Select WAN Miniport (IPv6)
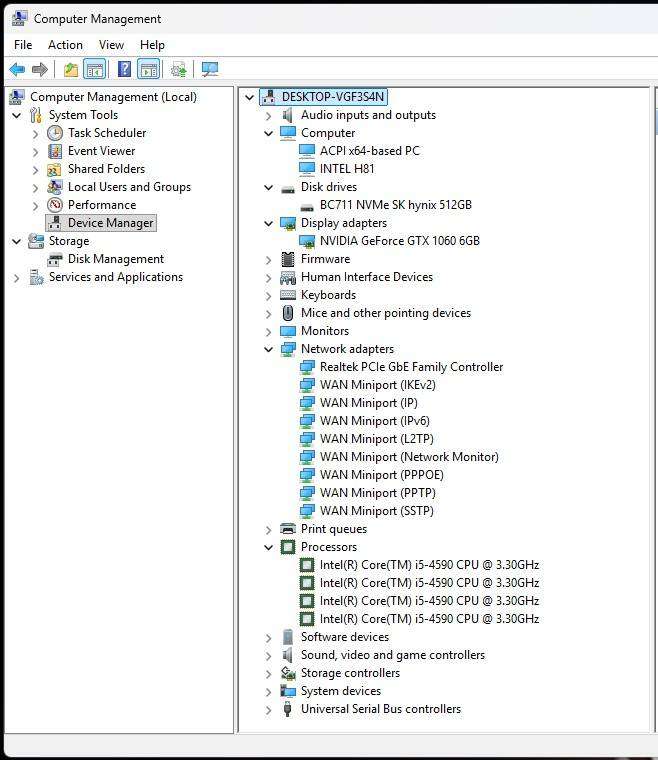This screenshot has height=760, width=658. click(375, 421)
